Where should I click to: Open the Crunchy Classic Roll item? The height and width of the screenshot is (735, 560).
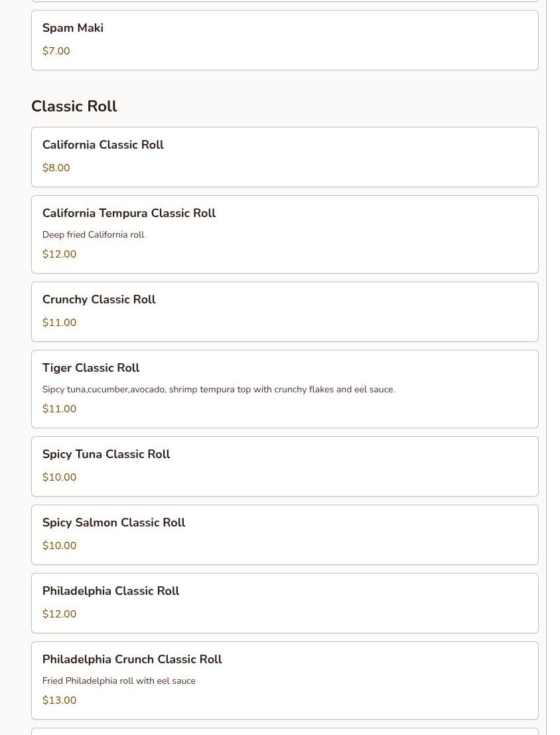285,311
